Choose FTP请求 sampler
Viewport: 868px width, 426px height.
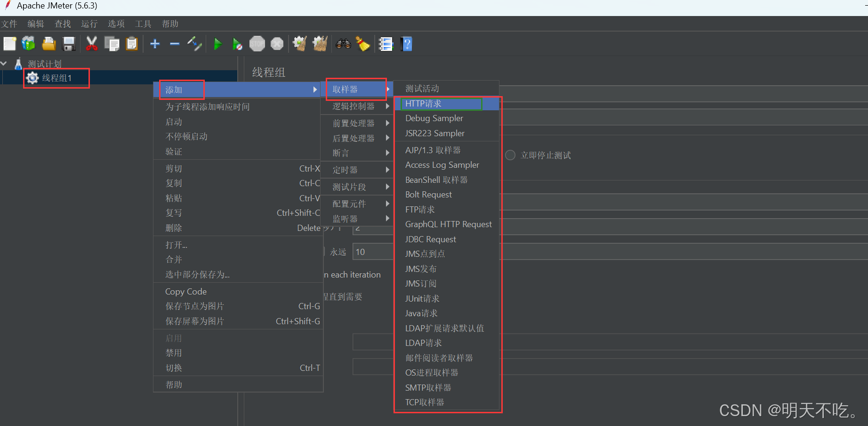(x=446, y=209)
